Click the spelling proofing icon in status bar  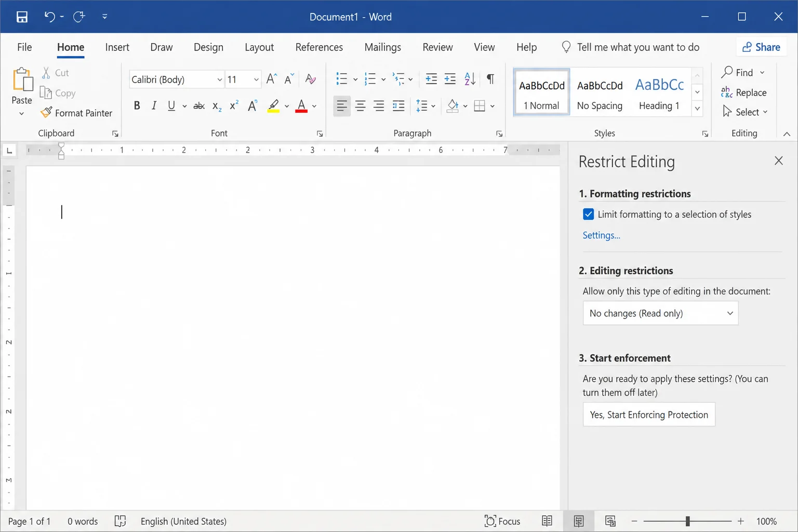[x=120, y=521]
